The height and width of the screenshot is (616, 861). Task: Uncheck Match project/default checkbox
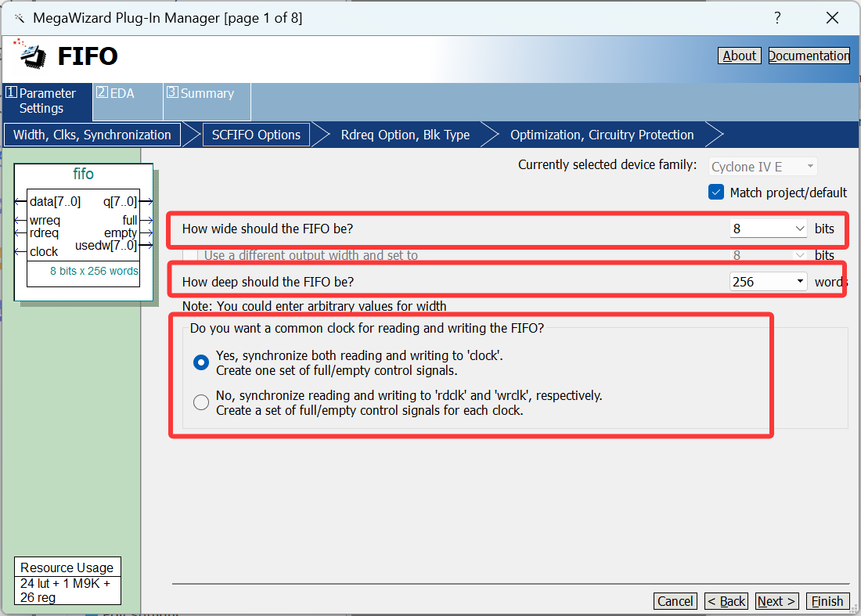(716, 193)
